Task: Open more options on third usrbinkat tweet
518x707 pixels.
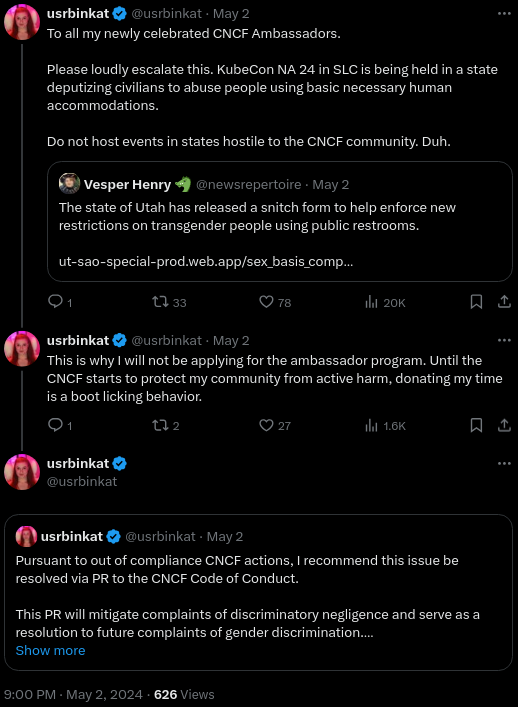Action: 504,464
